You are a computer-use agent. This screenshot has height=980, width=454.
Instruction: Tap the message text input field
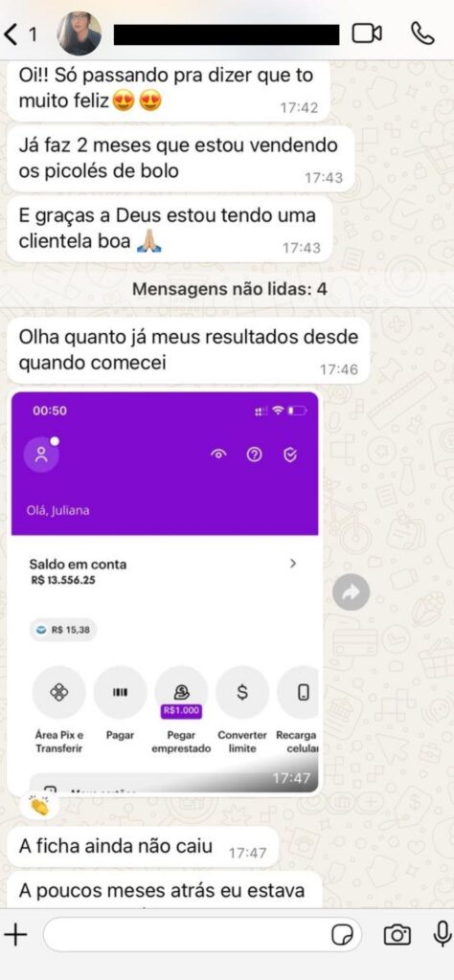point(202,935)
